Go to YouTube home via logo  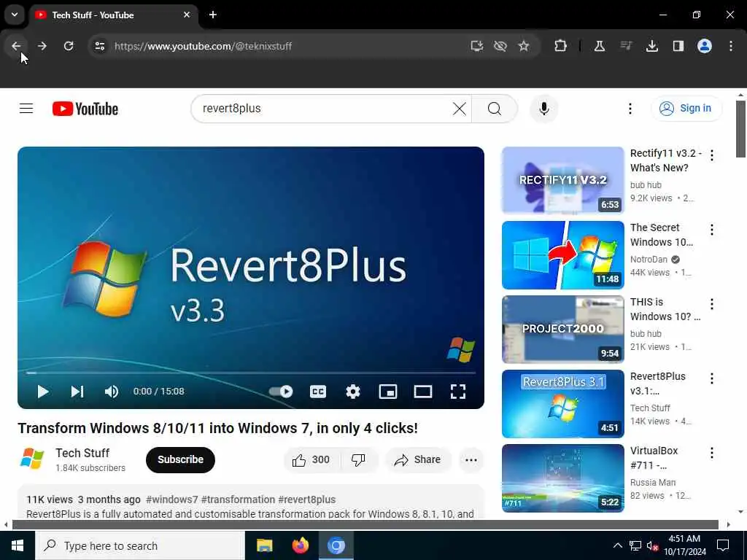coord(85,109)
